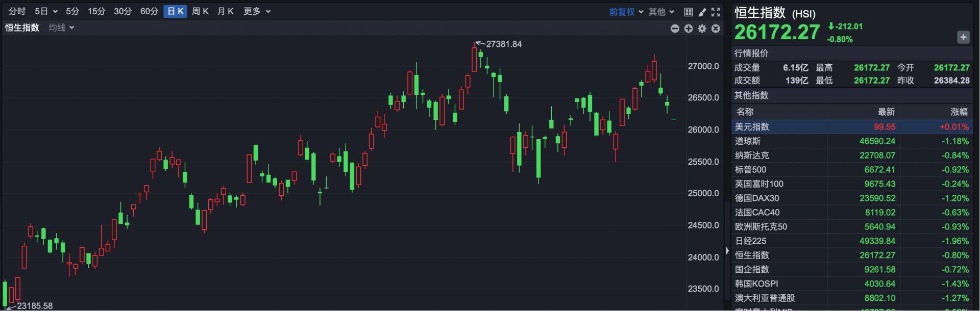Screen dimensions: 980x311
Task: Open chart settings gear
Action: (702, 29)
